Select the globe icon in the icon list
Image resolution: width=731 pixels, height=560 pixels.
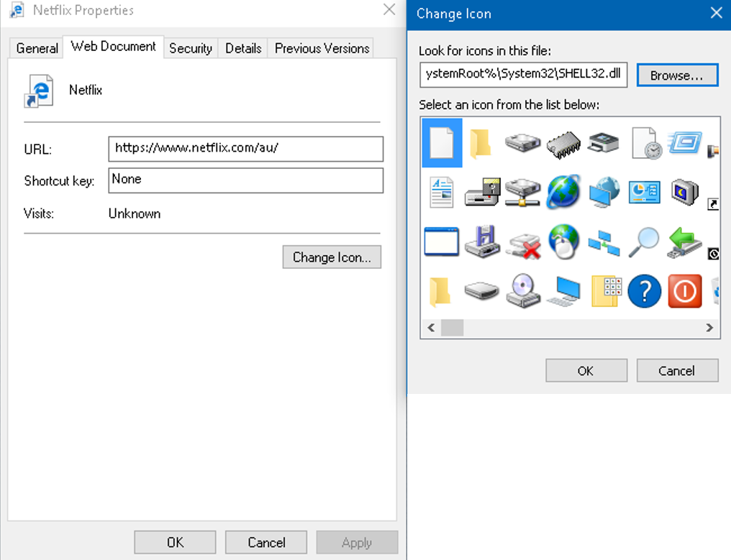(x=563, y=192)
